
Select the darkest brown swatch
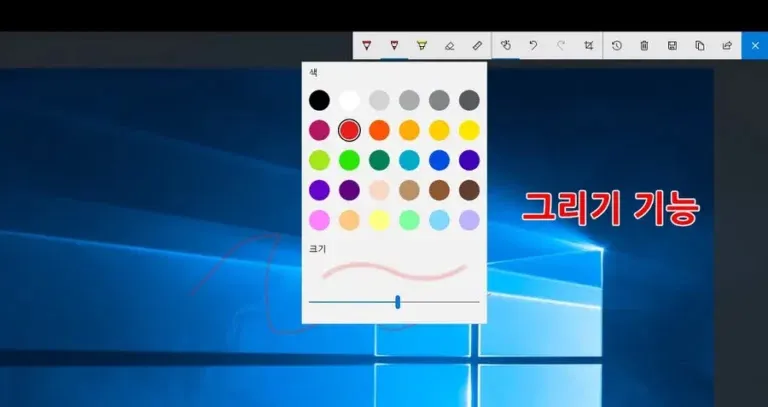pos(469,190)
